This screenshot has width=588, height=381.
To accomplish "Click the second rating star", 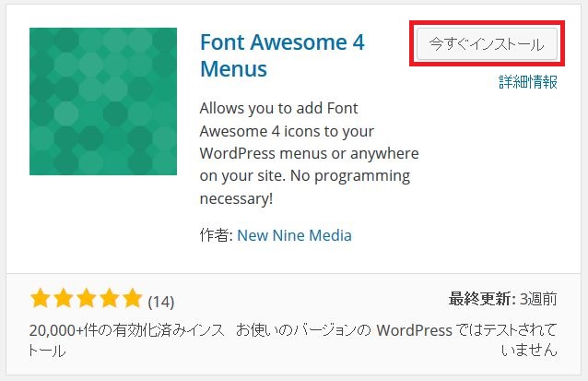I will pyautogui.click(x=64, y=298).
